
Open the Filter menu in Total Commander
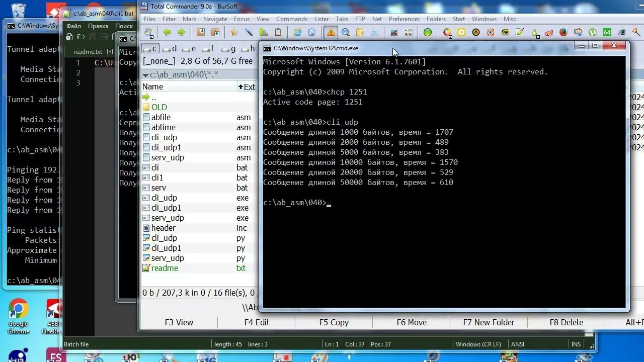[x=169, y=19]
